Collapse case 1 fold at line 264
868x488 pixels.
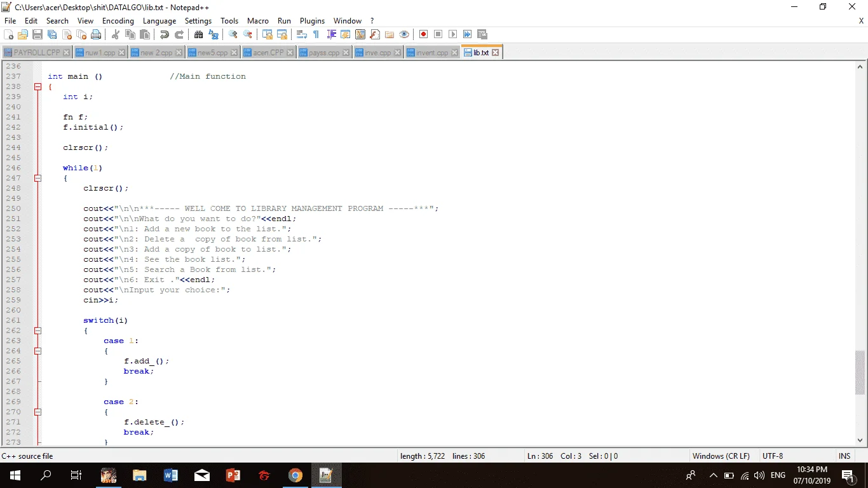37,351
